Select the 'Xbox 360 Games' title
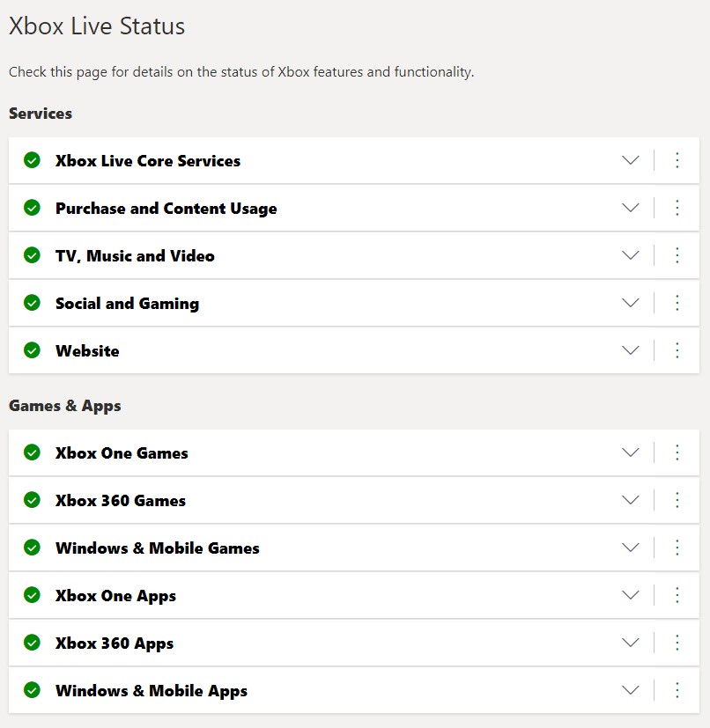Screen dimensions: 710x728 [121, 501]
